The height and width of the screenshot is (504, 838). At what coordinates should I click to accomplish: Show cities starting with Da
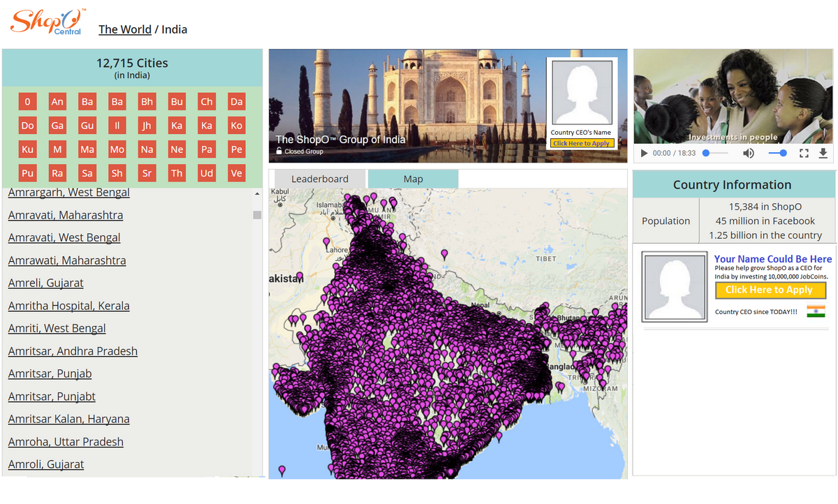[237, 102]
